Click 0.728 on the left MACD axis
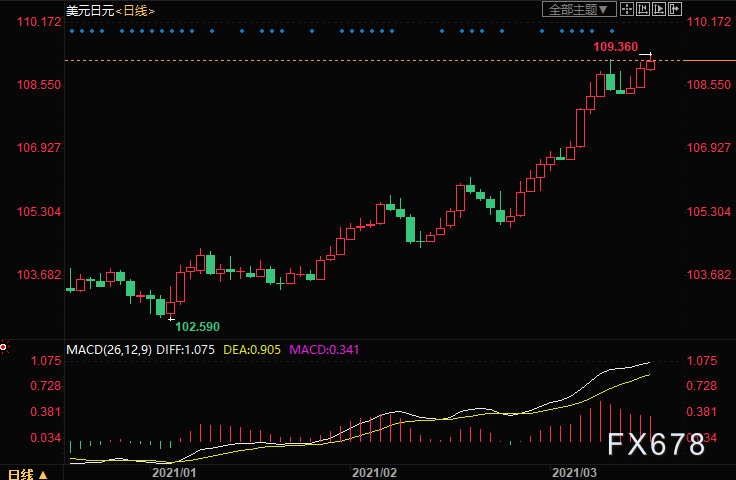Viewport: 736px width, 480px height. (x=46, y=386)
